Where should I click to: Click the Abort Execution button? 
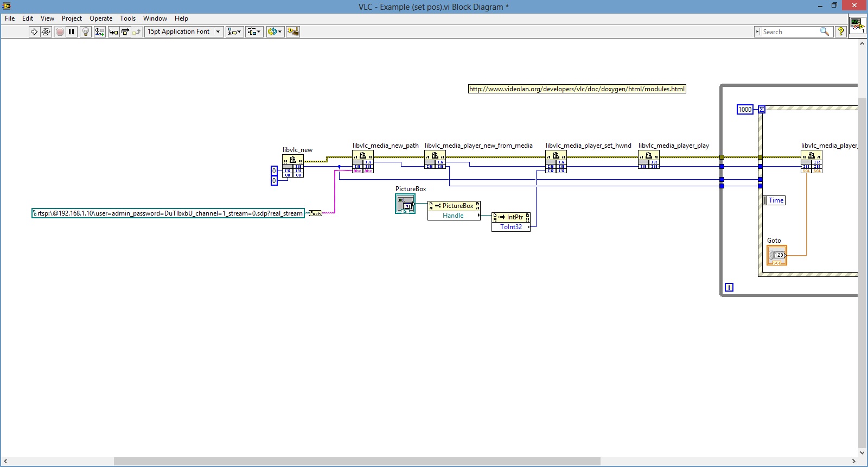tap(60, 31)
